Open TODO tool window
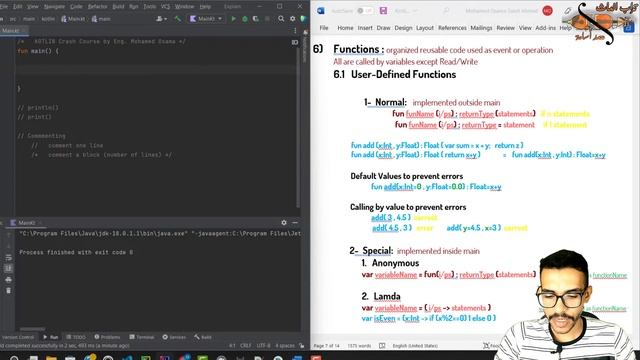Screen dimensions: 640x360 coord(76,337)
